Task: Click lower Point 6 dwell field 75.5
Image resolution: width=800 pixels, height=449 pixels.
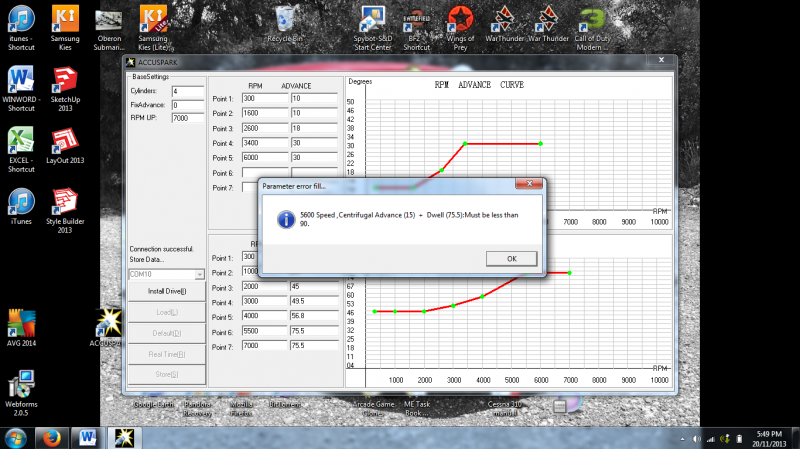Action: coord(314,331)
